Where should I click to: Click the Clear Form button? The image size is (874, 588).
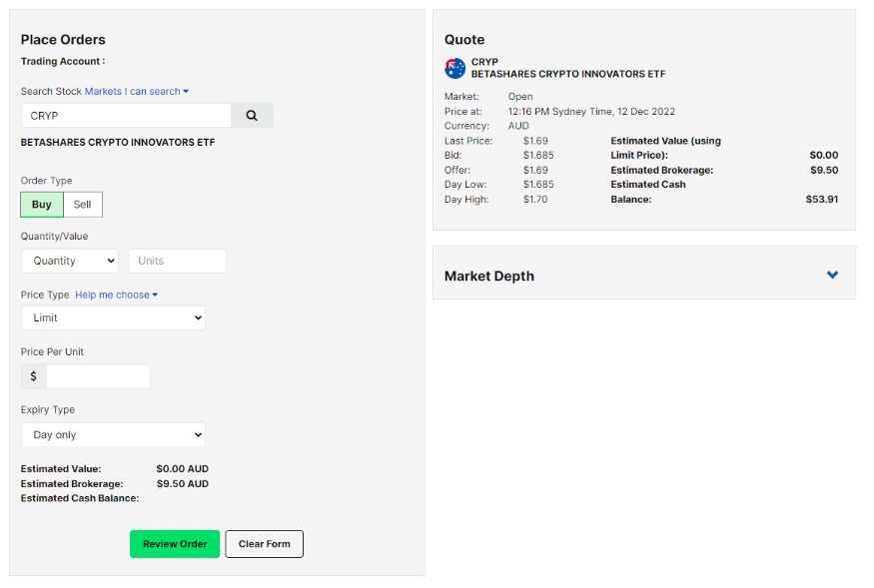click(265, 544)
